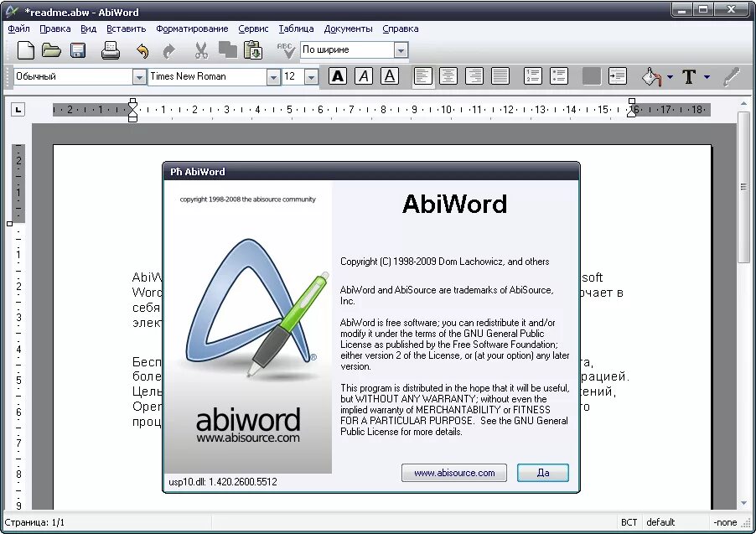Undo the last action
756x534 pixels.
[142, 50]
